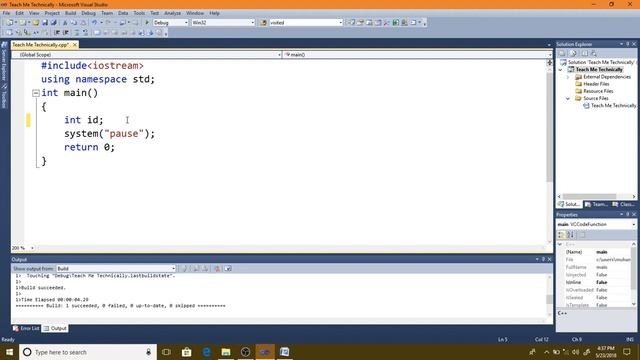Open the Debug menu
Screen dimensions: 640x360
[x=88, y=13]
